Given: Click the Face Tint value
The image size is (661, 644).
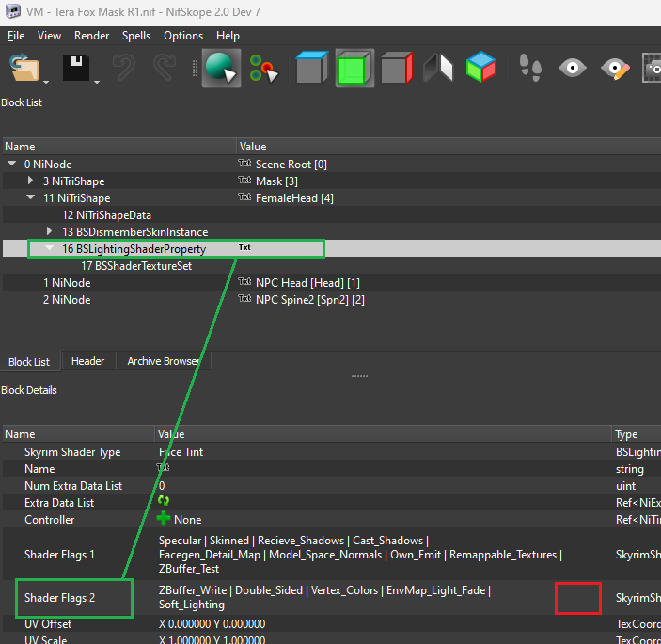Looking at the screenshot, I should (x=181, y=452).
